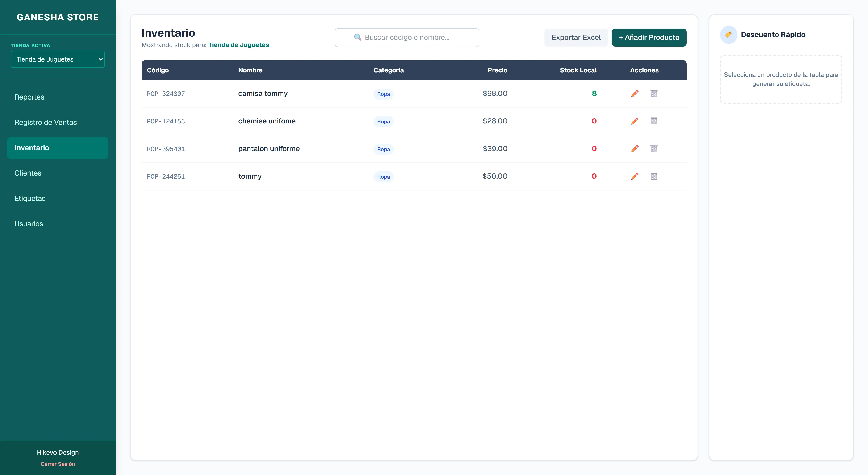Click Ropa badge on pantalon uniforme row
Image resolution: width=868 pixels, height=475 pixels.
(x=383, y=149)
